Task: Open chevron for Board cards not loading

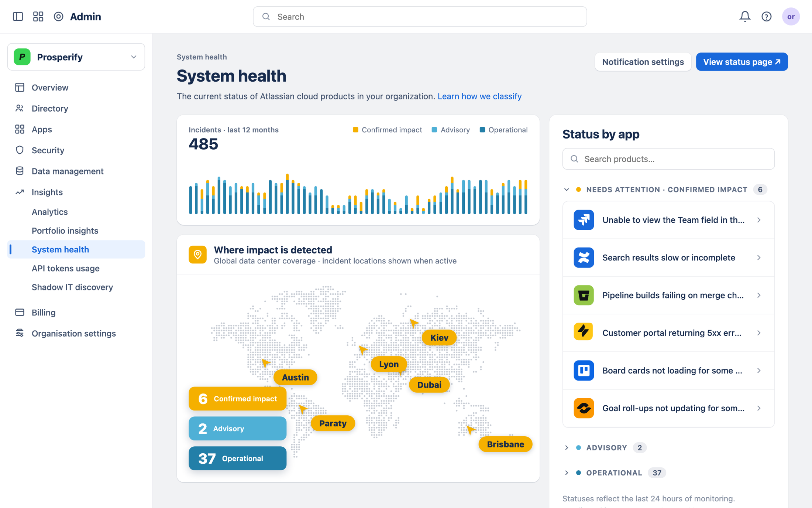Action: [759, 371]
